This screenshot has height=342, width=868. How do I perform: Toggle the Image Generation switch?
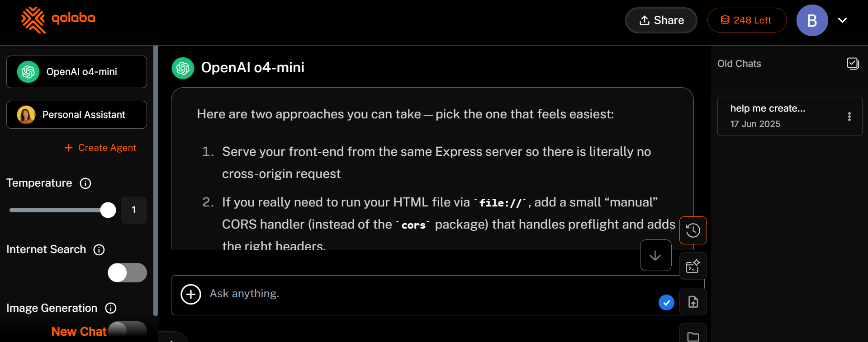click(x=127, y=329)
